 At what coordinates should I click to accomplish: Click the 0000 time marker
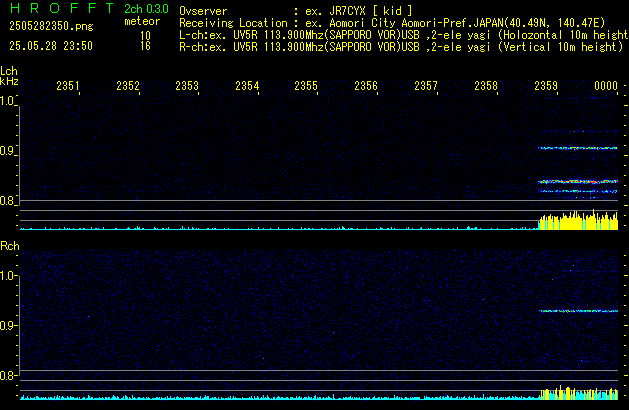coord(606,86)
